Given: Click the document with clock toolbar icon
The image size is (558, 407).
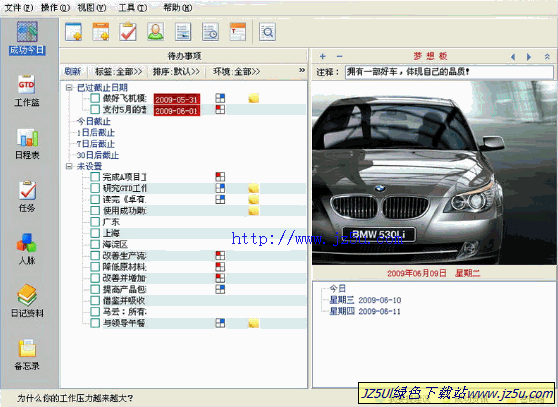Looking at the screenshot, I should tap(210, 32).
